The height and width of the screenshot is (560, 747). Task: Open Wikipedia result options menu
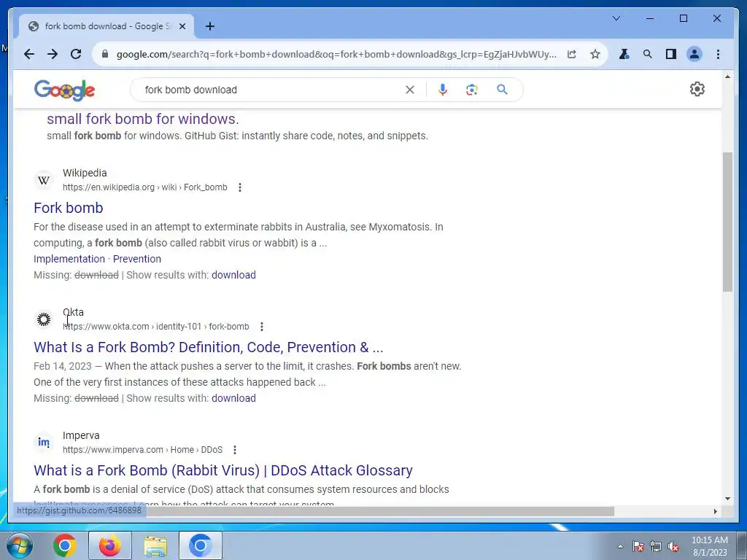click(x=239, y=187)
